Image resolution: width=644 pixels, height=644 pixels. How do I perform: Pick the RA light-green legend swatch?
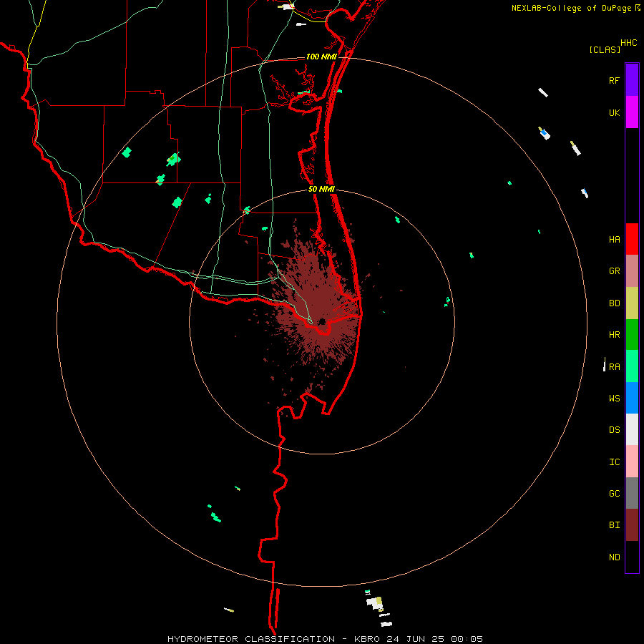632,366
